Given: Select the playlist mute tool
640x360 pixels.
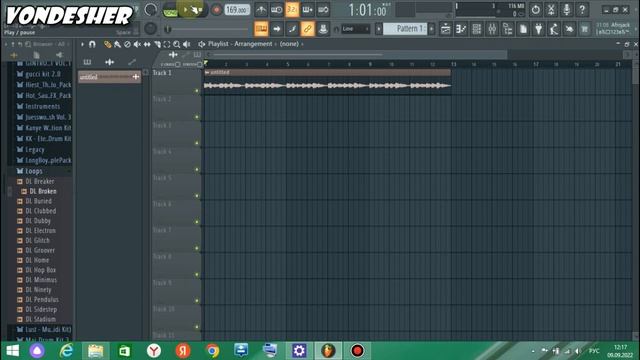Looking at the screenshot, I should (x=137, y=44).
